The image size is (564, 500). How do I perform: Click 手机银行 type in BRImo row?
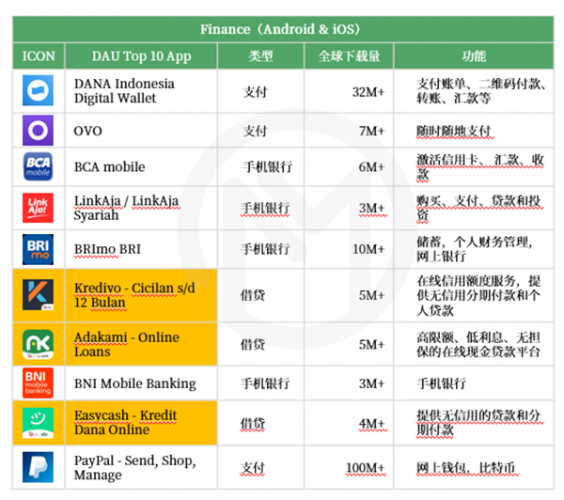click(x=265, y=249)
